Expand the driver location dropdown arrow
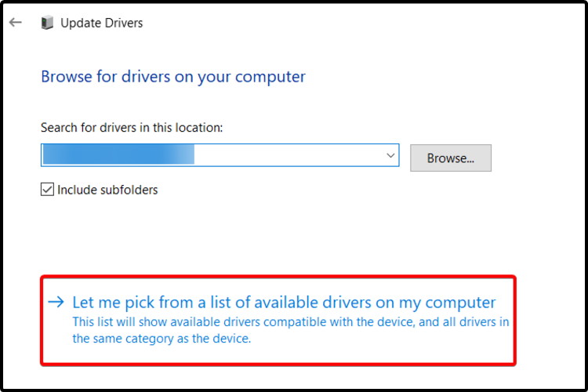The height and width of the screenshot is (392, 588). [x=390, y=156]
